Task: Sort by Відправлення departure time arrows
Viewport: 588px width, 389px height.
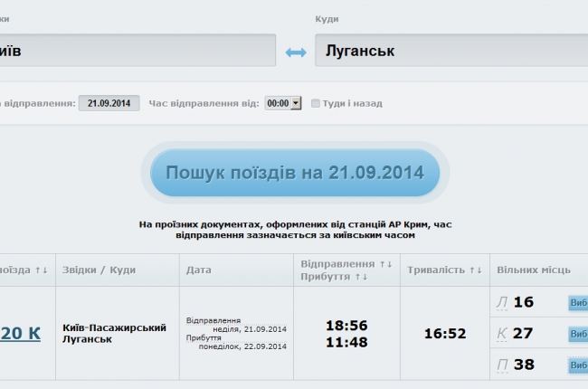Action: coord(386,264)
